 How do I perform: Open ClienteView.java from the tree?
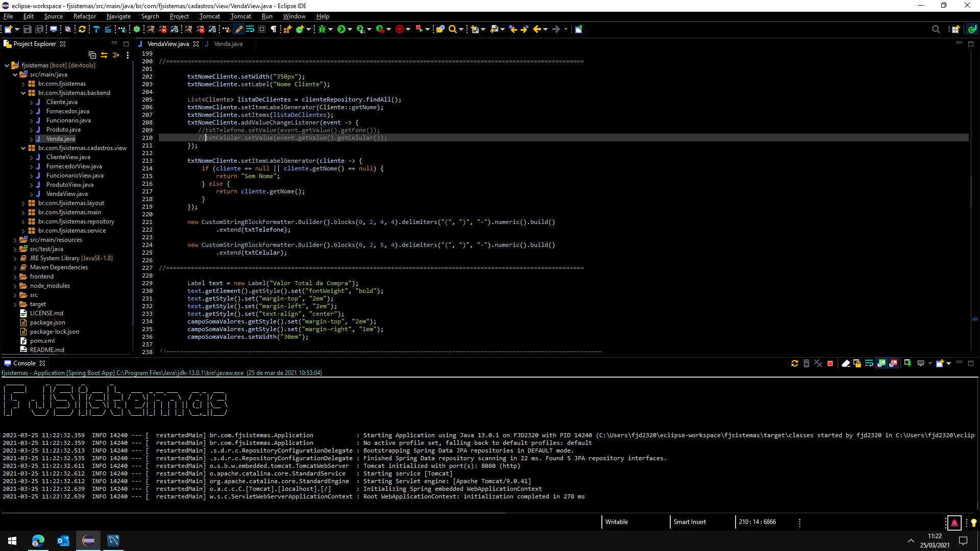point(68,157)
